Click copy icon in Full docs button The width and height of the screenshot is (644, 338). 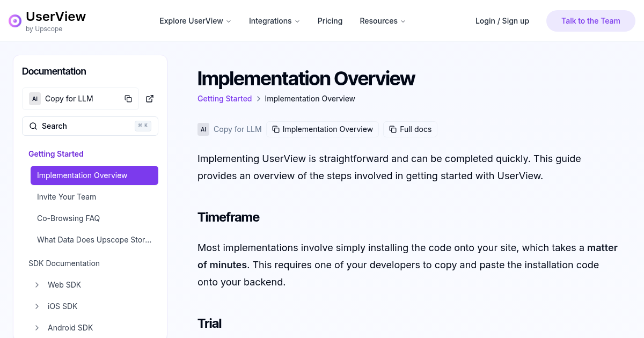[x=393, y=129]
